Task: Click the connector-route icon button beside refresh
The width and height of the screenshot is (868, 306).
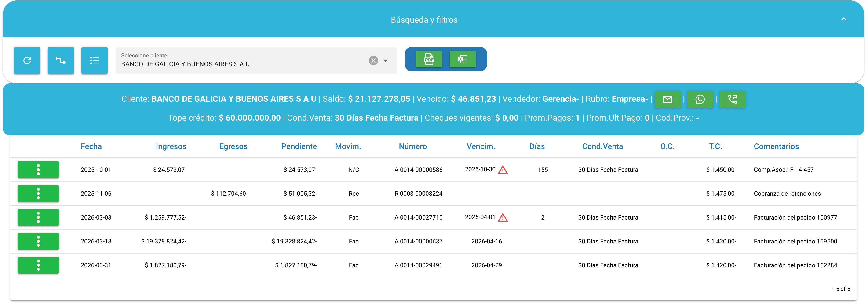Action: (61, 60)
